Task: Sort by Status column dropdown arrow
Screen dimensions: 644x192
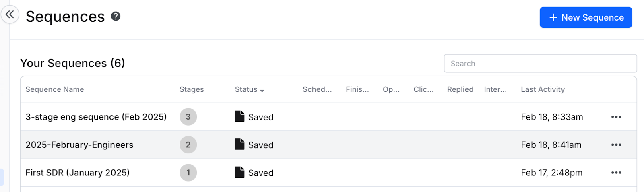Action: [x=262, y=91]
